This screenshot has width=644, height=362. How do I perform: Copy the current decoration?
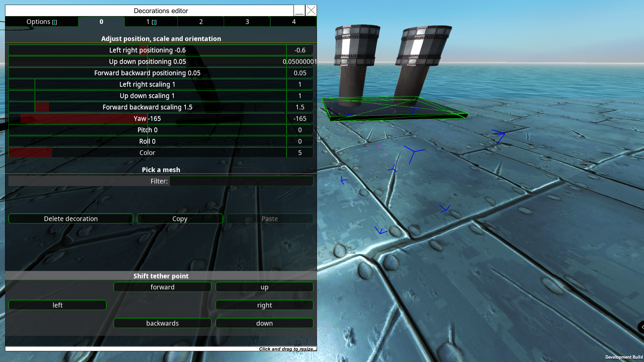[180, 219]
